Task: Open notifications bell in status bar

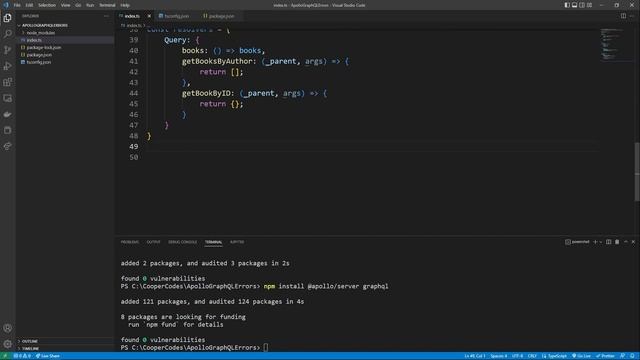Action: tap(632, 356)
